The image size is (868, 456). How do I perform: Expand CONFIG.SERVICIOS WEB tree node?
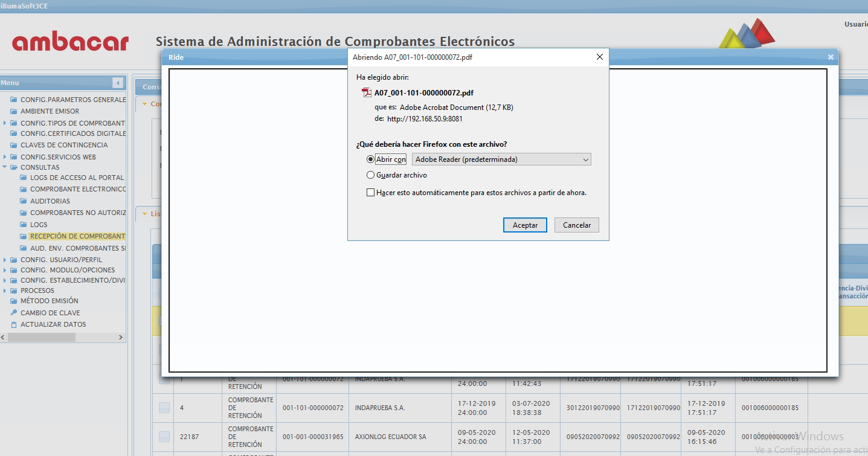tap(5, 157)
